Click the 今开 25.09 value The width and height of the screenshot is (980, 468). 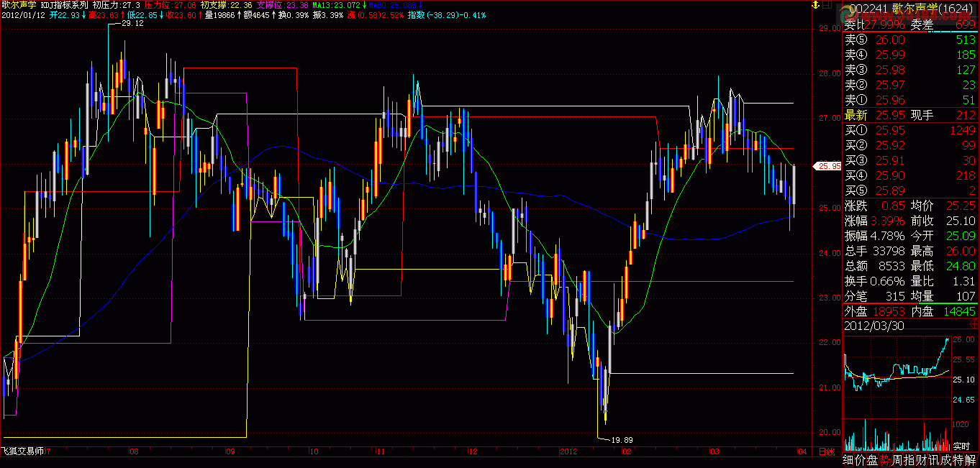961,236
